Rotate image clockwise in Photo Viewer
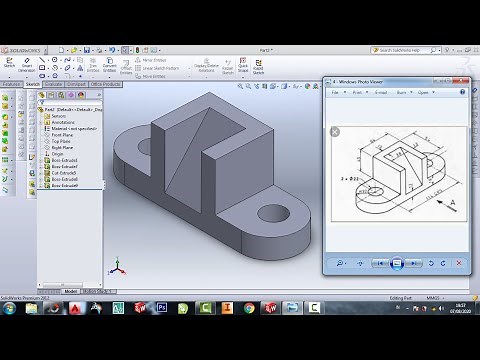The image size is (480, 360). point(443,263)
